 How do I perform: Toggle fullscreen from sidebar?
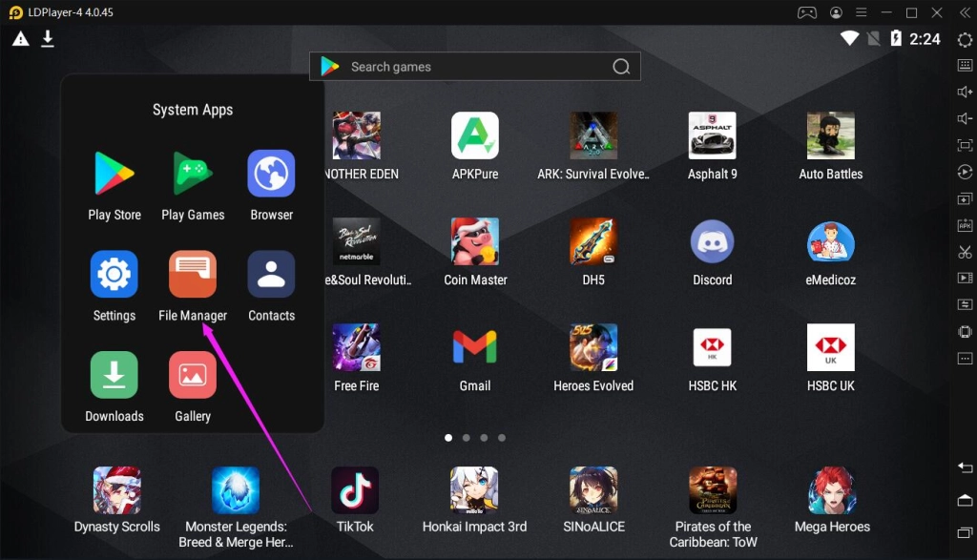click(965, 146)
